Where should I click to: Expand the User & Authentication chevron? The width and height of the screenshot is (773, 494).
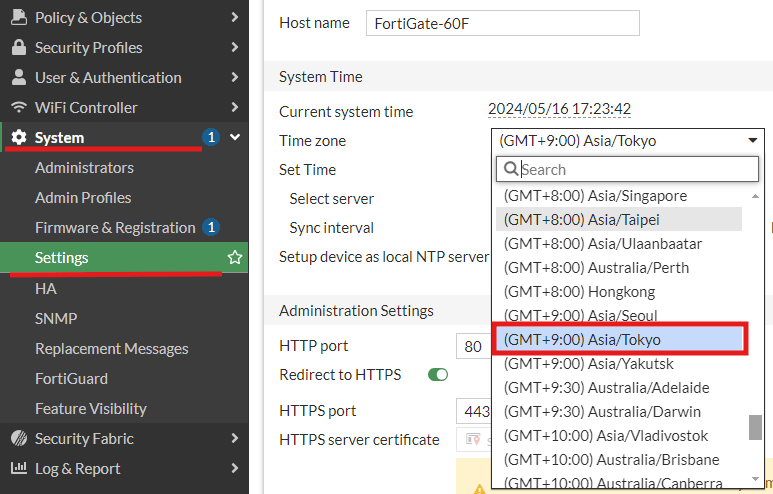(x=235, y=77)
